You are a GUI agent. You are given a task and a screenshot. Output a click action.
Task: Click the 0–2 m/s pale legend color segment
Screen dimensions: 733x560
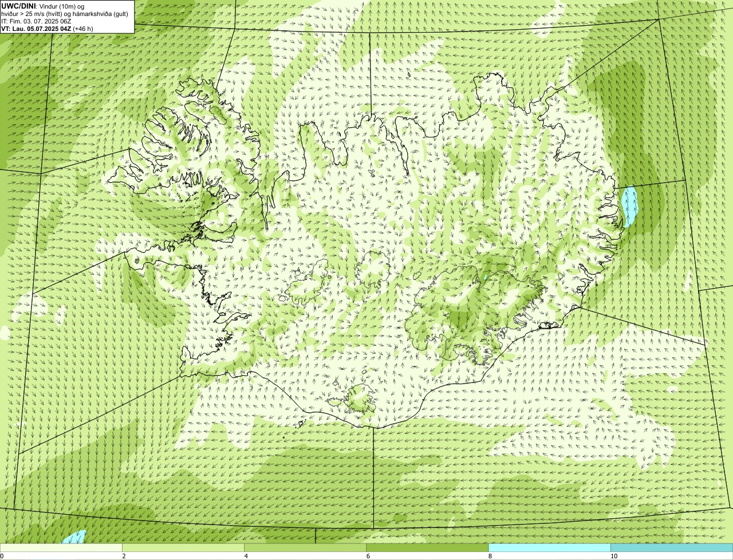[x=61, y=547]
